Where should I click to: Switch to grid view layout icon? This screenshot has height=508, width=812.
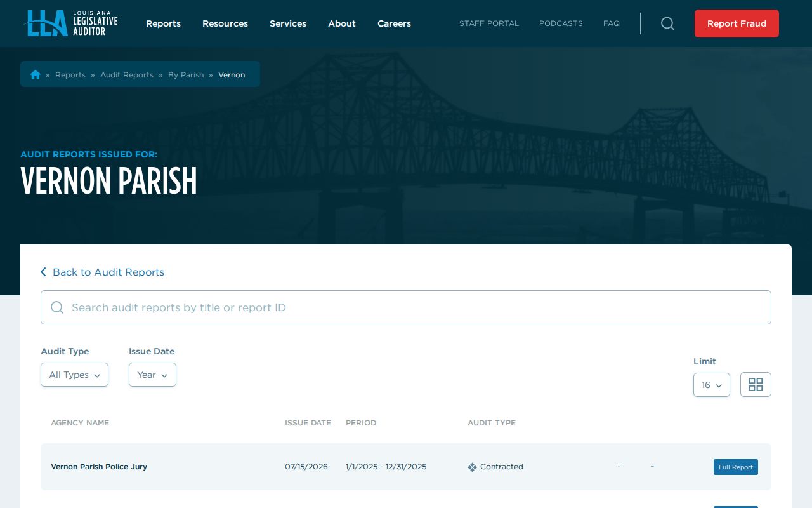pyautogui.click(x=756, y=384)
